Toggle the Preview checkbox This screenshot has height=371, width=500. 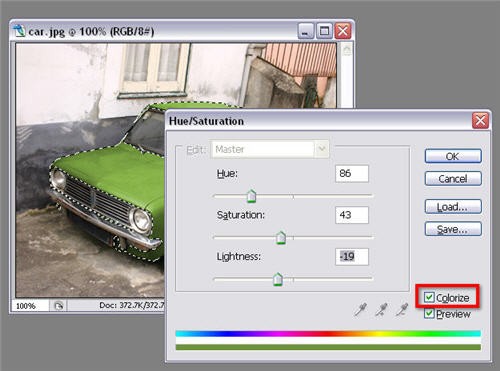(x=429, y=313)
